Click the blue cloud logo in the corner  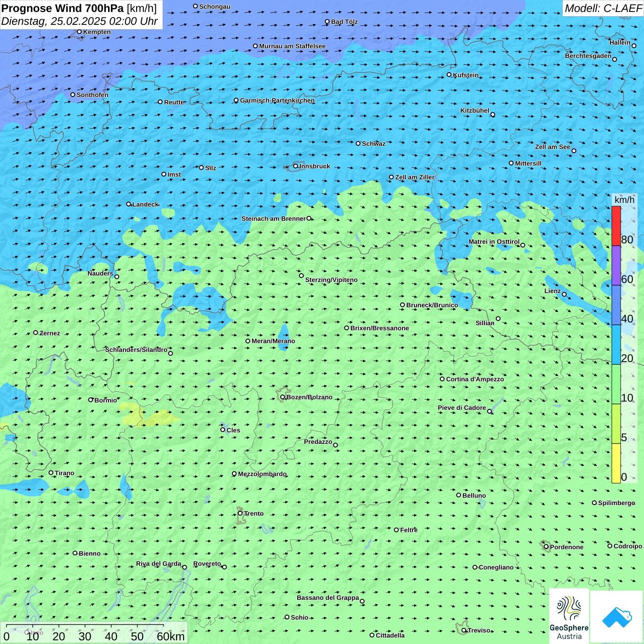(x=617, y=617)
